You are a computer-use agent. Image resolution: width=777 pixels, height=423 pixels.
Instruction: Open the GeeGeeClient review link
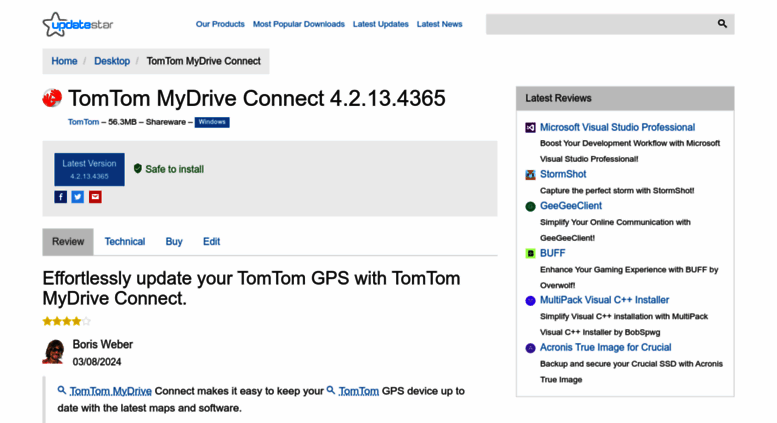click(571, 206)
